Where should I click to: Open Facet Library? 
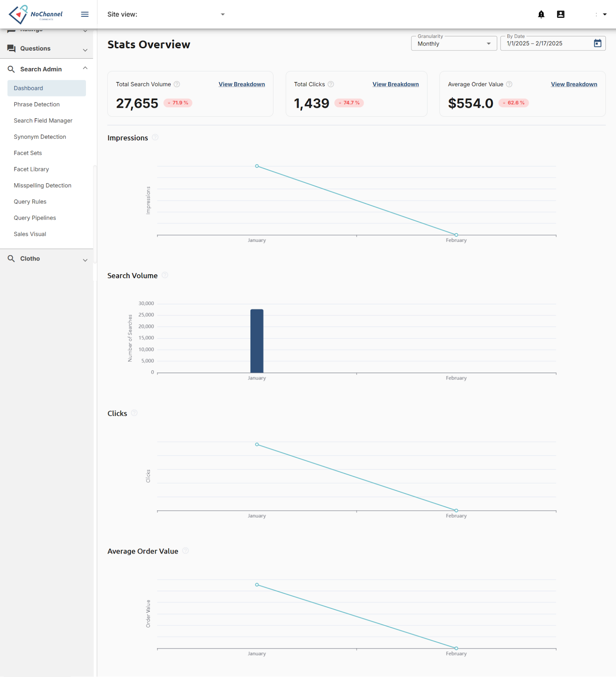[31, 169]
